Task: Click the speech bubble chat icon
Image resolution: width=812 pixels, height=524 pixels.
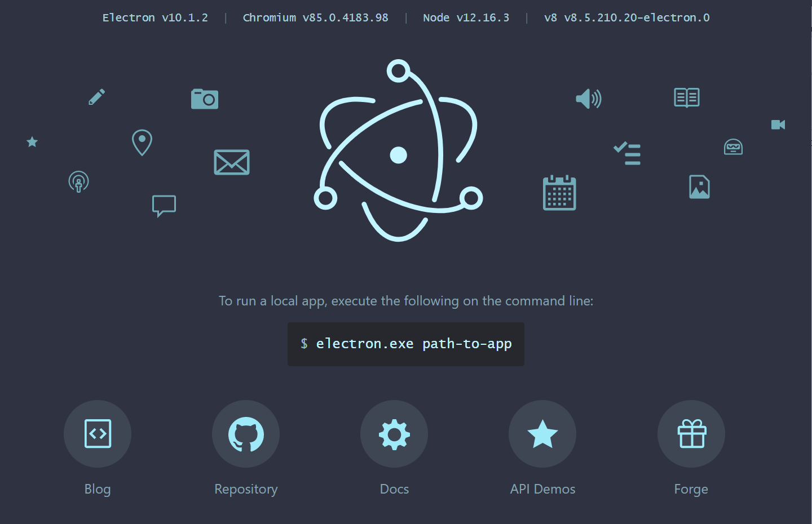Action: point(164,206)
